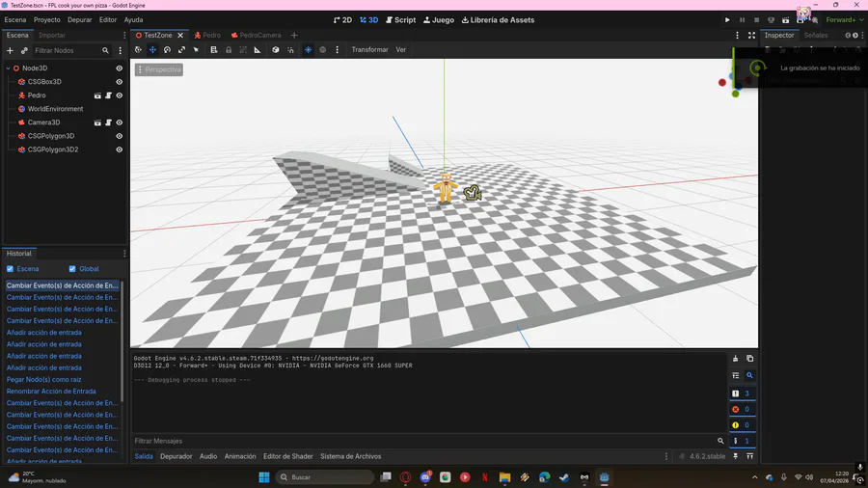Open the Perspectiva viewport menu
This screenshot has height=488, width=868.
click(x=159, y=69)
